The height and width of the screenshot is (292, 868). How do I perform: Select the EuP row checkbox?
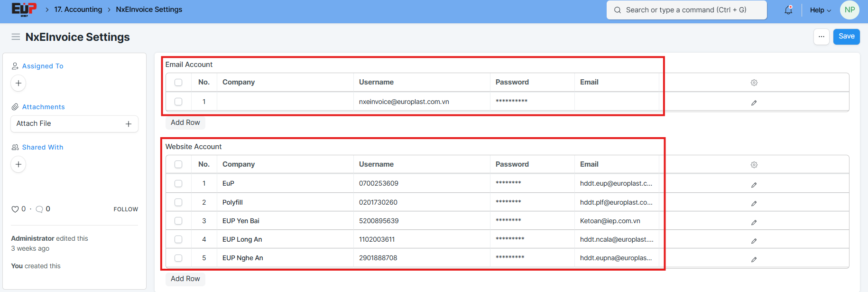pos(178,184)
